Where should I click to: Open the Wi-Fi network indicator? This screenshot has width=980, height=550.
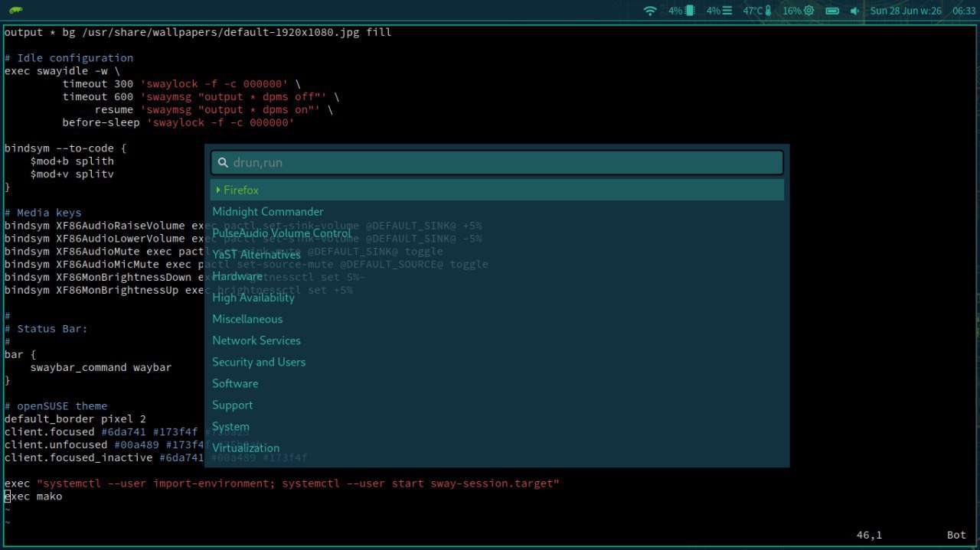click(x=650, y=11)
